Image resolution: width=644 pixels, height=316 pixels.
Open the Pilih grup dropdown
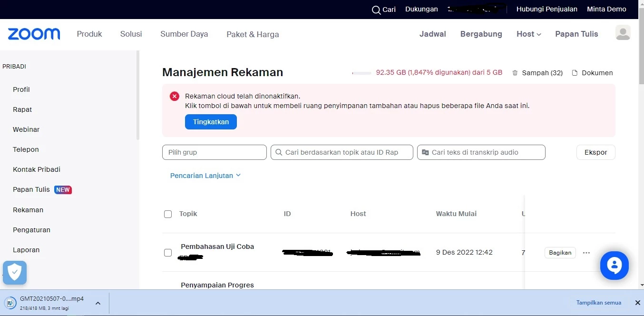[215, 152]
